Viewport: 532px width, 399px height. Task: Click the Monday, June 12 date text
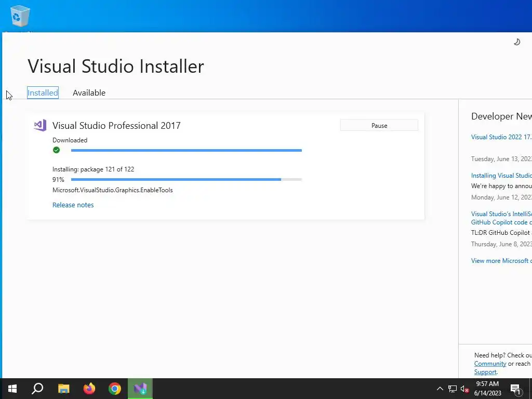[501, 197]
